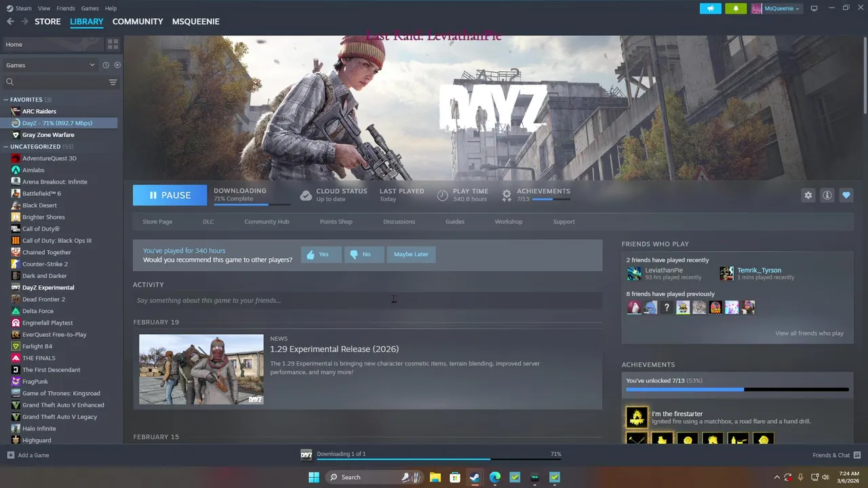Image resolution: width=868 pixels, height=488 pixels.
Task: Open the notifications bell
Action: (x=736, y=8)
